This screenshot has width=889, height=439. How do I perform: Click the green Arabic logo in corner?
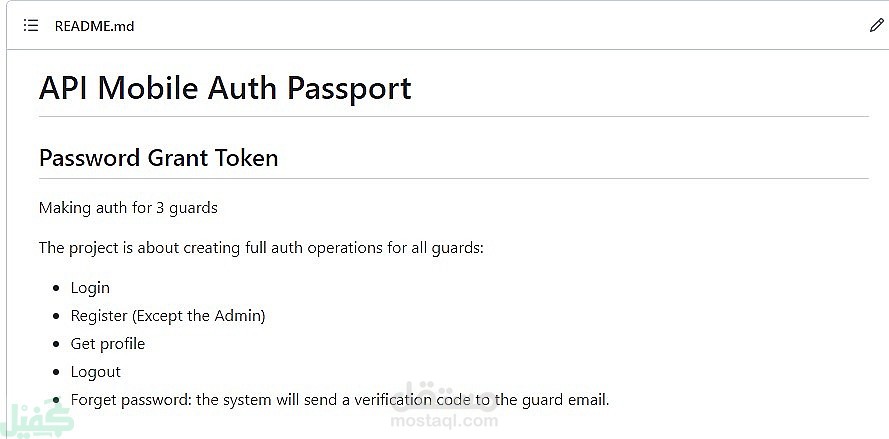click(x=36, y=419)
